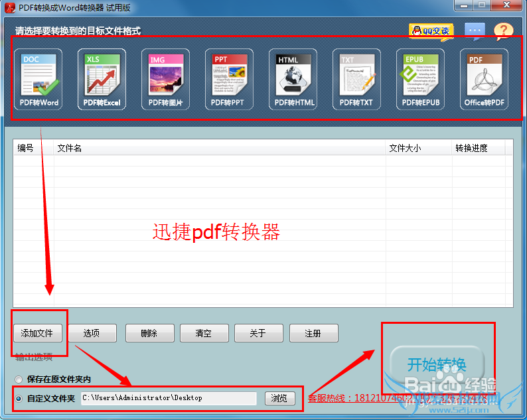Minimize the PDF converter window

tap(464, 5)
